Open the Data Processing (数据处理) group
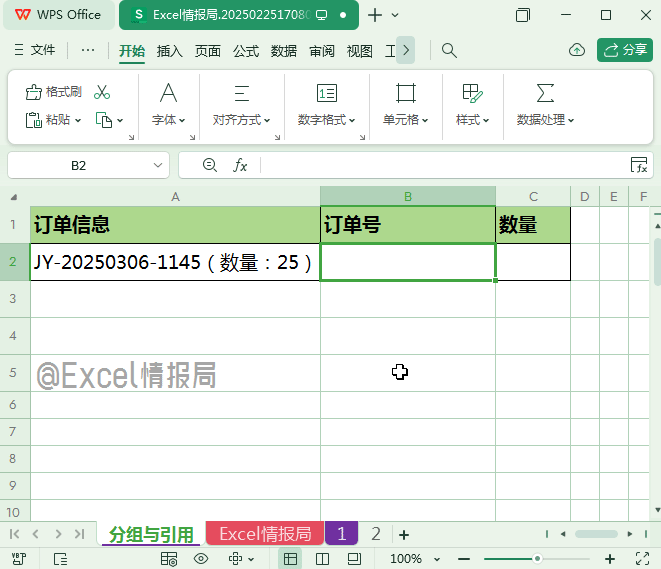This screenshot has width=661, height=569. pos(545,104)
